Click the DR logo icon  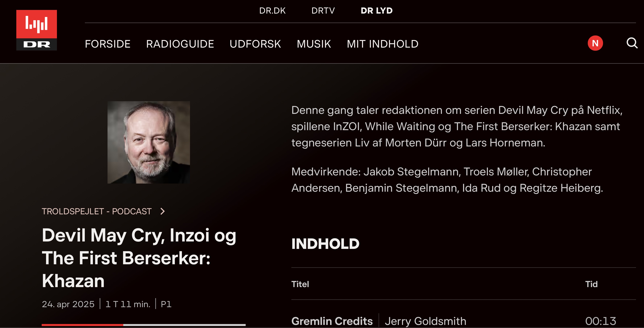36,30
